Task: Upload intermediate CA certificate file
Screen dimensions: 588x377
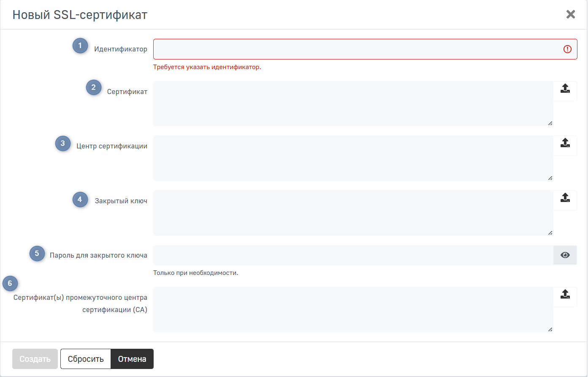Action: click(565, 294)
